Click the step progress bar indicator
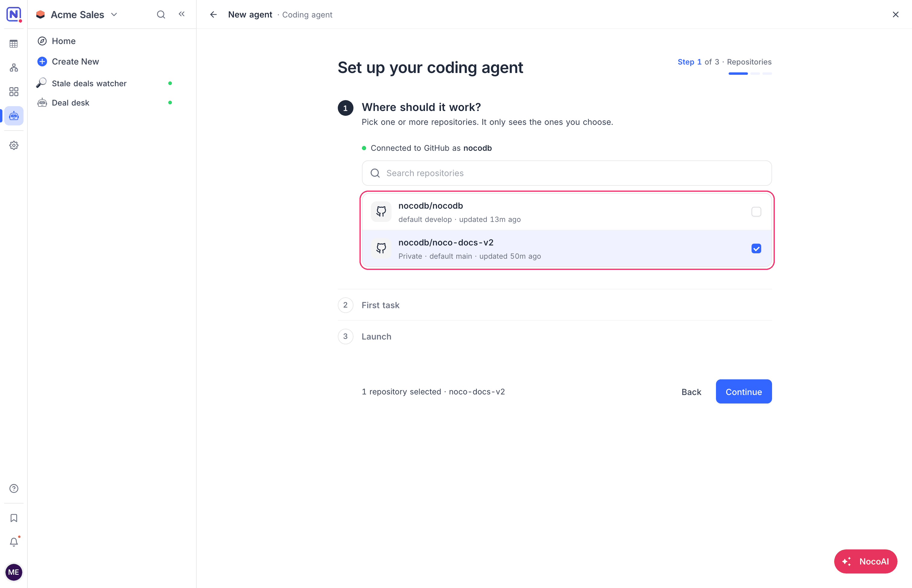Screen dimensions: 912x588 click(x=750, y=73)
